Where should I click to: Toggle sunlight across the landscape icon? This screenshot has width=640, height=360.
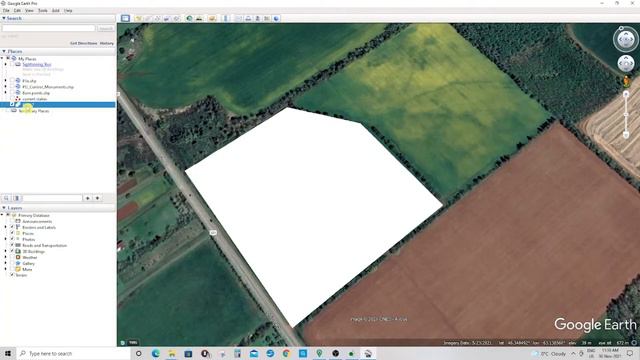click(199, 18)
